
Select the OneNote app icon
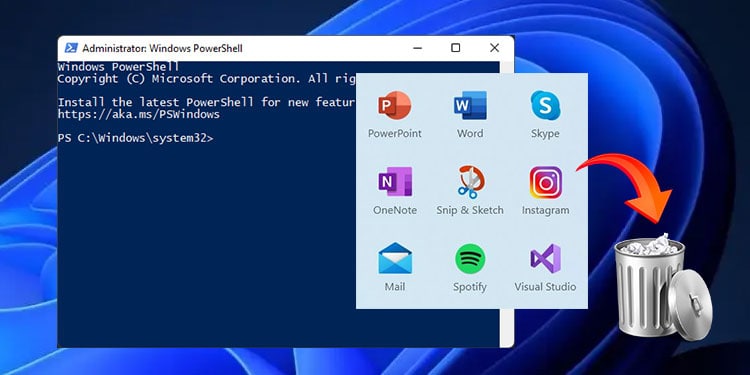tap(395, 182)
